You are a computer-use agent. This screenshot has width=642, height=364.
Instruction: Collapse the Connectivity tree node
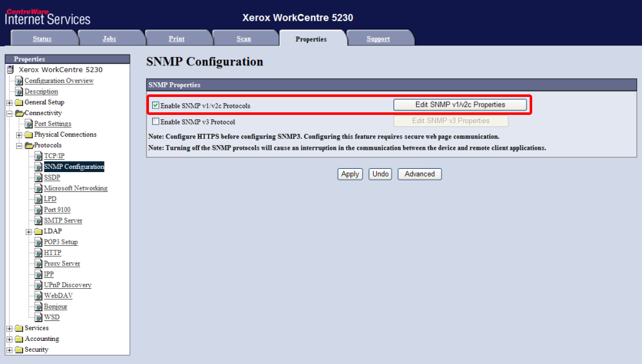(10, 114)
